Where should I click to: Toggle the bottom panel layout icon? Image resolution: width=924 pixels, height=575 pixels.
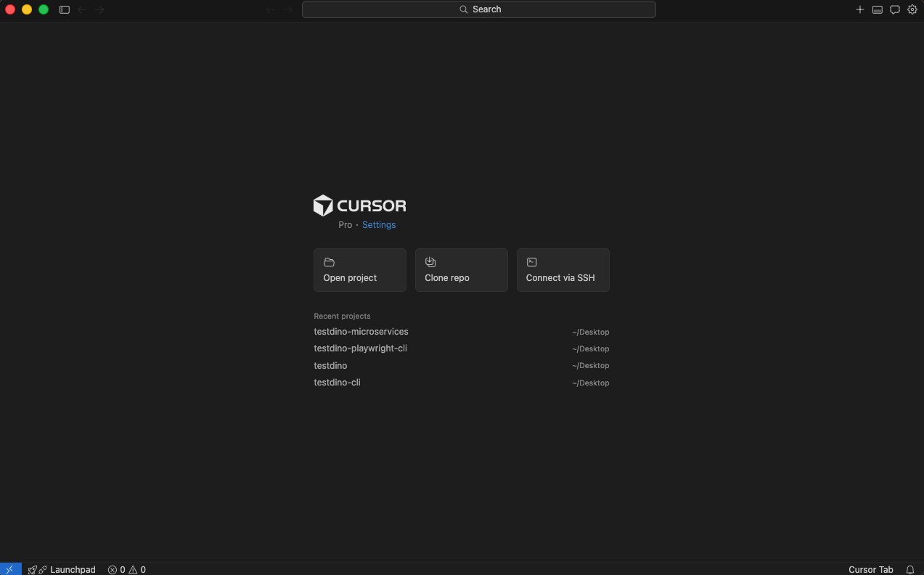click(x=878, y=9)
